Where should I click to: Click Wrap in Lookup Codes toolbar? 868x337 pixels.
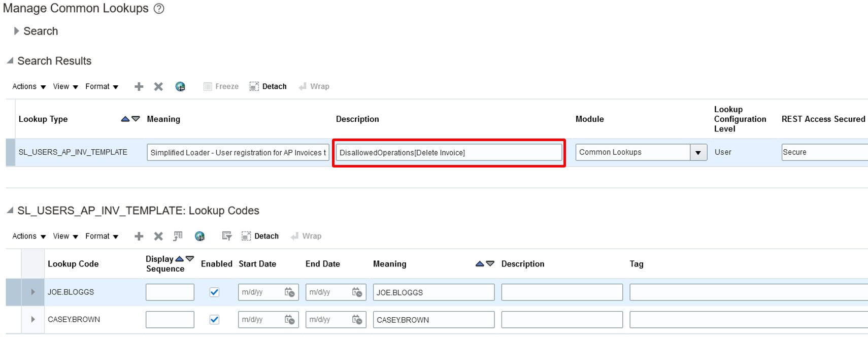[306, 236]
